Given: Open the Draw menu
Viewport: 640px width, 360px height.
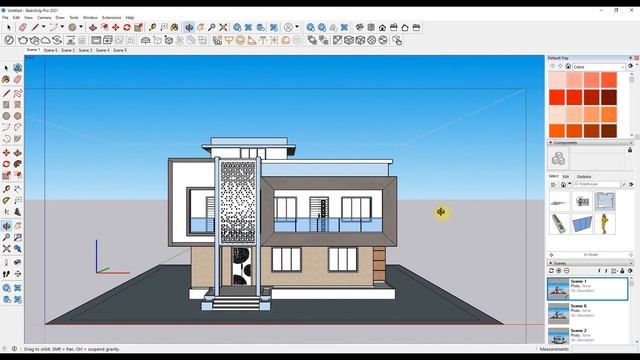Looking at the screenshot, I should tap(60, 18).
